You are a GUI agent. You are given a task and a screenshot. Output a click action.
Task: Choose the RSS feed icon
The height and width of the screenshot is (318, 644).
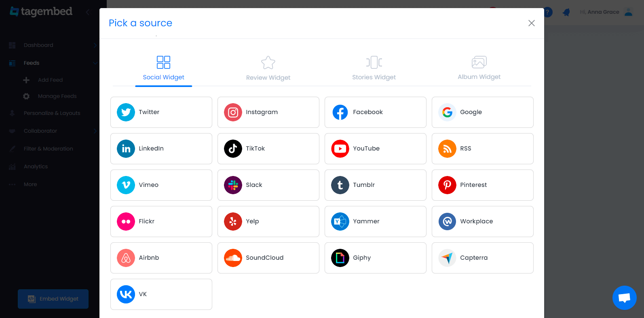click(447, 148)
